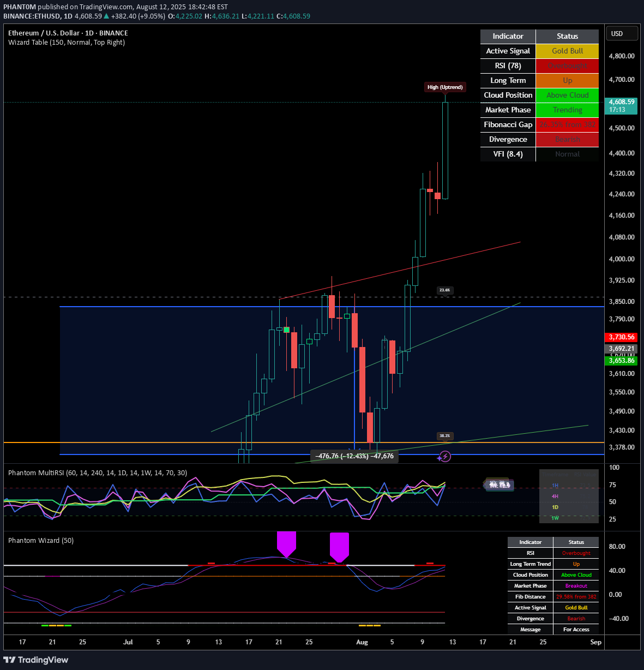Click the gray 3,692.21 price tag
Viewport: 644px width, 670px height.
click(x=622, y=349)
